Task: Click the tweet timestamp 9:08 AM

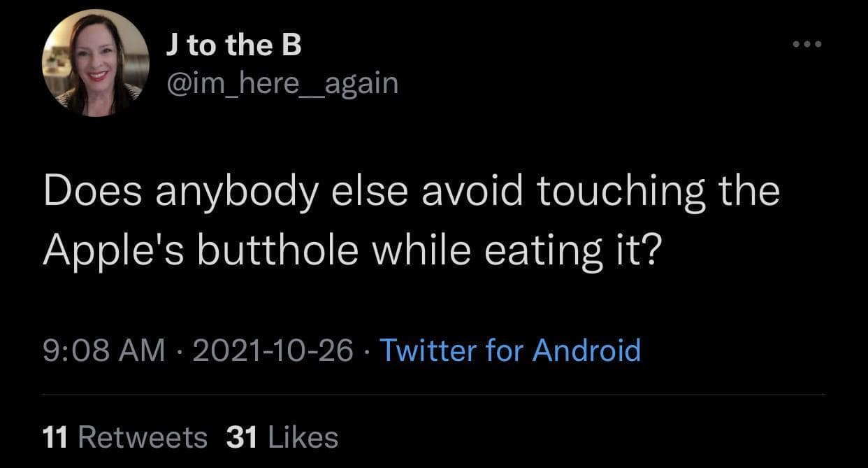Action: pos(102,350)
